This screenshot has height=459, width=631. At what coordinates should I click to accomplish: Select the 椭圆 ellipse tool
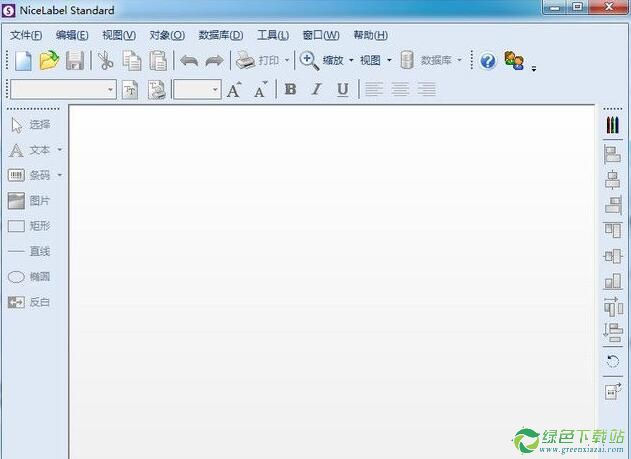(29, 277)
